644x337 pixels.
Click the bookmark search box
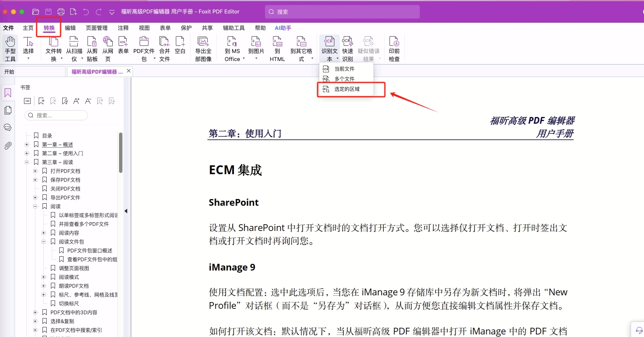coord(56,115)
